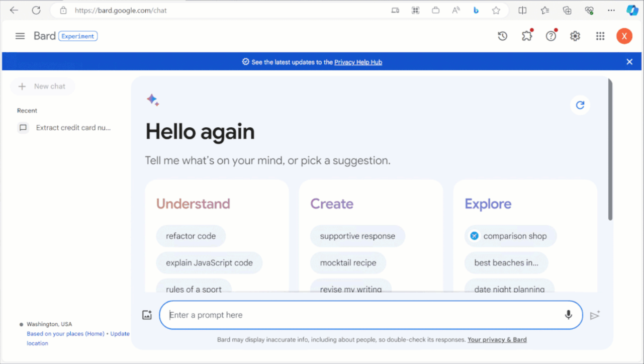The height and width of the screenshot is (364, 644).
Task: Open the QR code icon in the address bar
Action: 415,10
